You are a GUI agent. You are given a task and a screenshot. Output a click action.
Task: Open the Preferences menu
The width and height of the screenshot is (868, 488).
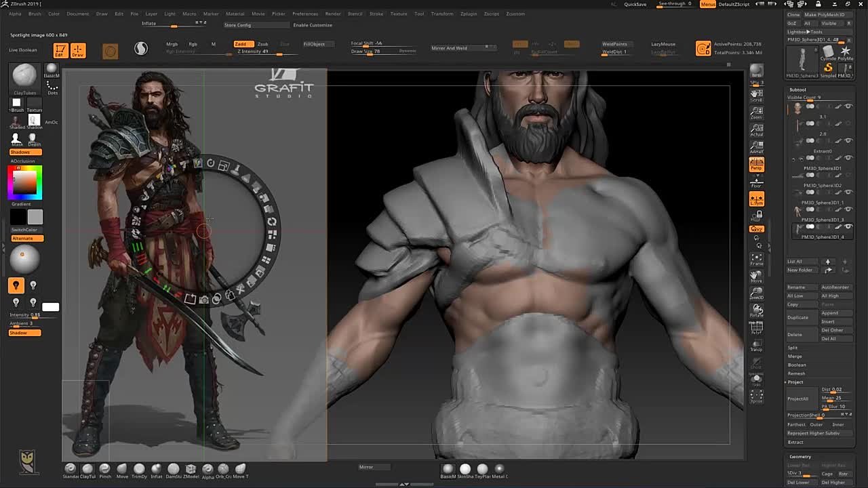point(305,14)
